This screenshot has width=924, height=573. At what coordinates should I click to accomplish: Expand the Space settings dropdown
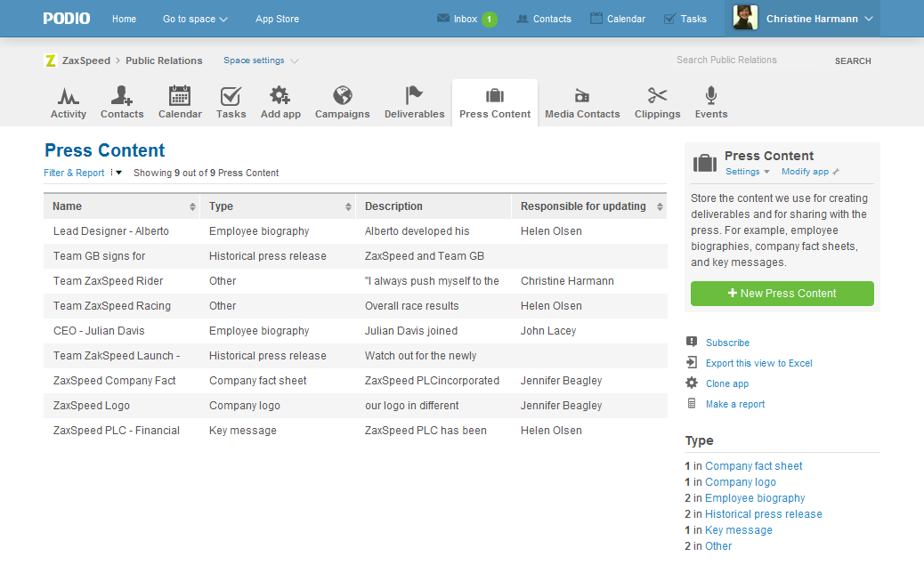(x=261, y=61)
